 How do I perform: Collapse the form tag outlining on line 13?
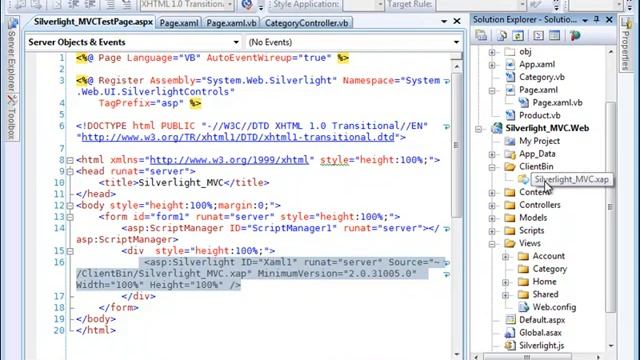click(x=70, y=217)
